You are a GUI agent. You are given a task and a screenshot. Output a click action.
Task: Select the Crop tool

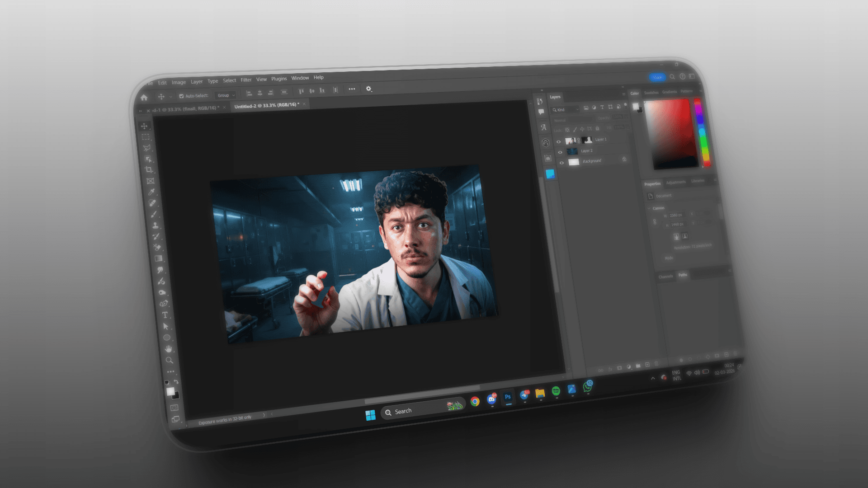(149, 170)
